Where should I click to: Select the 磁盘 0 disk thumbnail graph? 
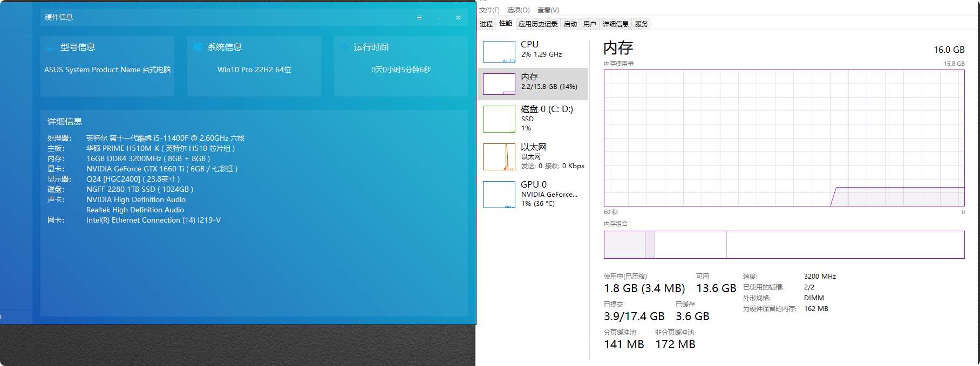coord(499,119)
